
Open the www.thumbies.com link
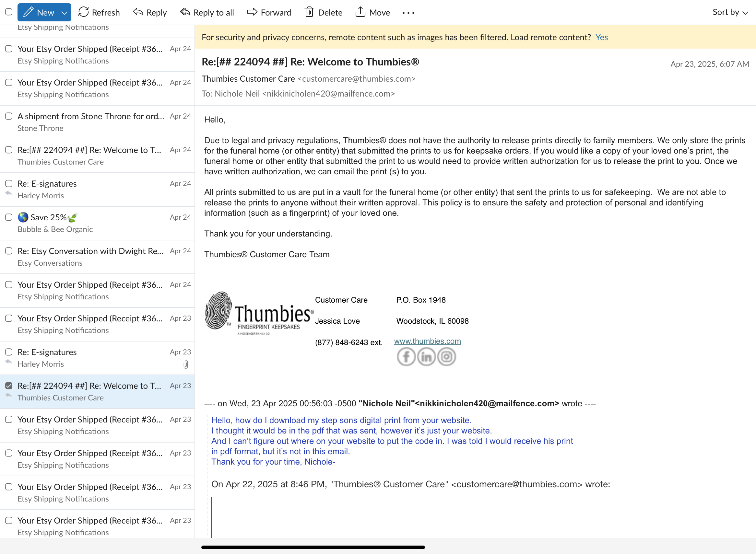[428, 341]
